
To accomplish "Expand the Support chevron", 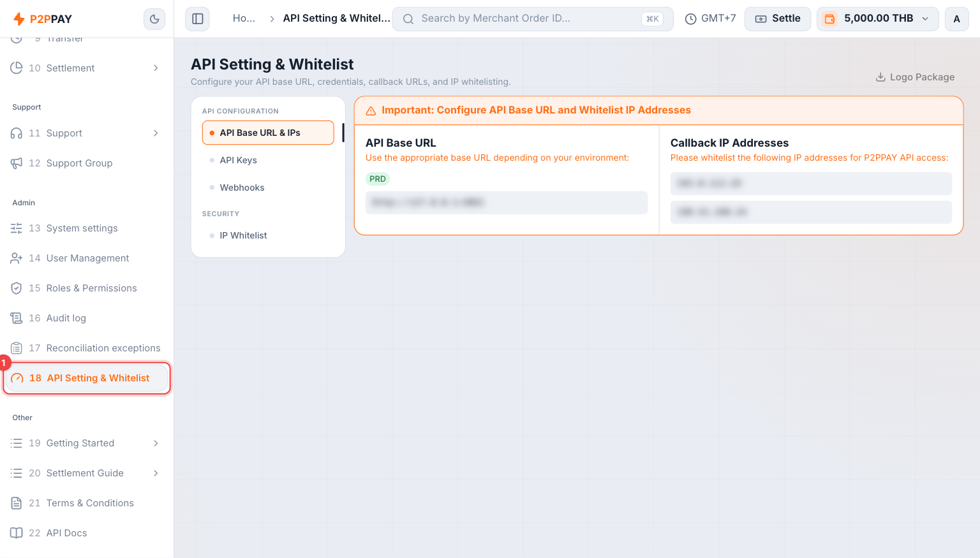I will pyautogui.click(x=156, y=133).
